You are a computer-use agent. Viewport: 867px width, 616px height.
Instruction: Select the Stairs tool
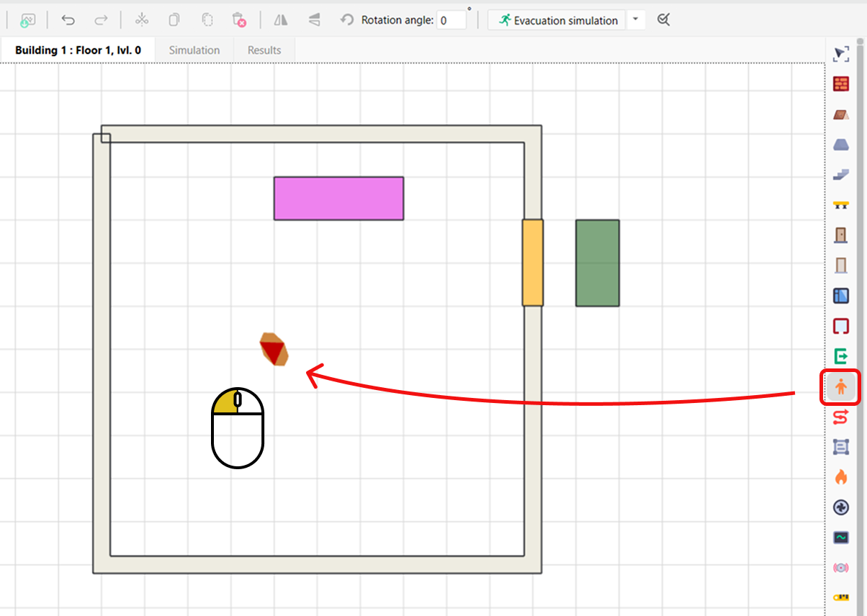tap(841, 174)
